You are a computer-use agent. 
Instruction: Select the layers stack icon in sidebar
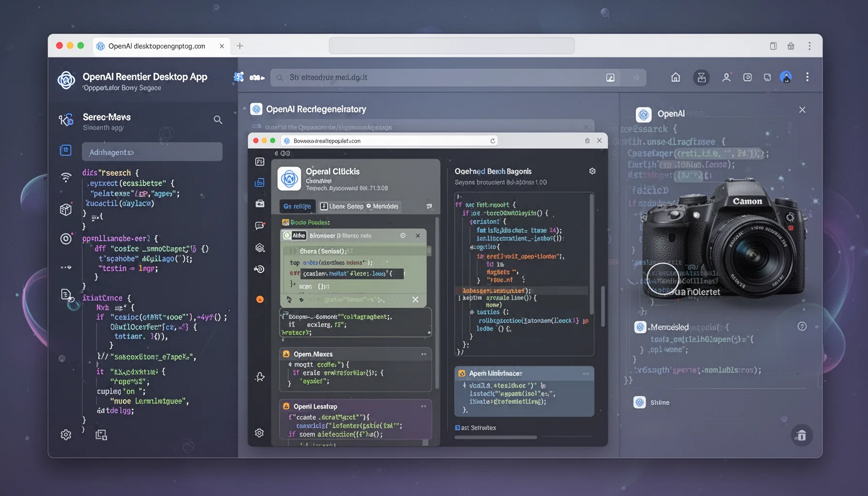[260, 248]
